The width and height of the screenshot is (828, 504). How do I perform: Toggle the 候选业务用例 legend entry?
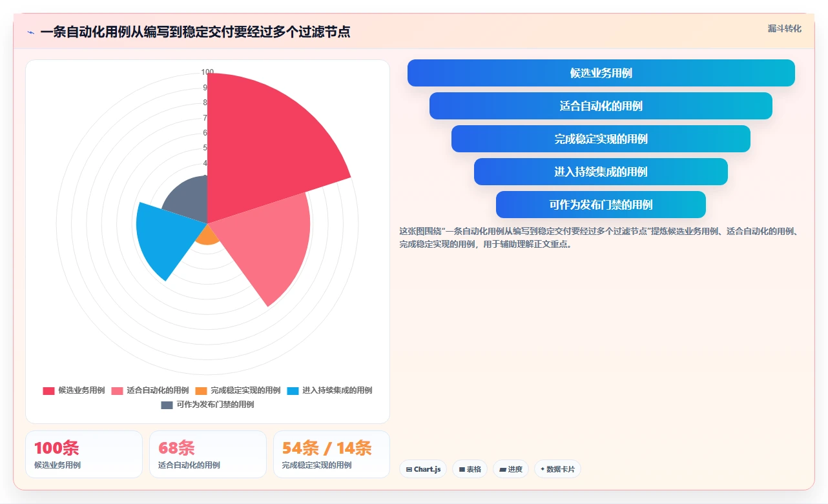(74, 390)
